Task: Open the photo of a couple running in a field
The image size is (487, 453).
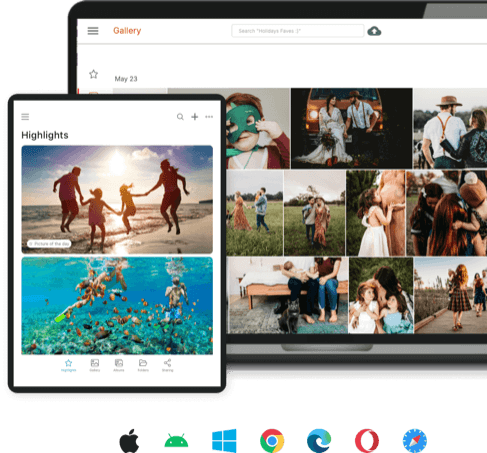Action: 255,213
